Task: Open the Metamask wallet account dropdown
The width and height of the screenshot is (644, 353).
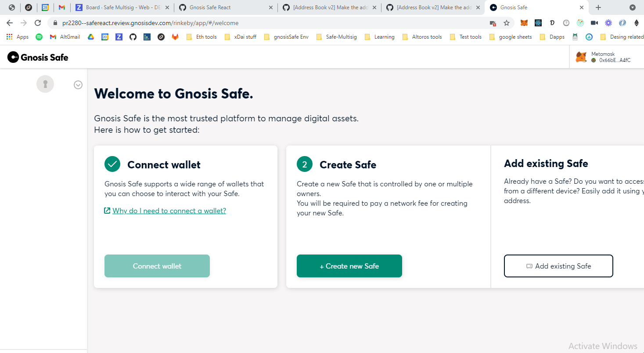Action: coord(607,57)
